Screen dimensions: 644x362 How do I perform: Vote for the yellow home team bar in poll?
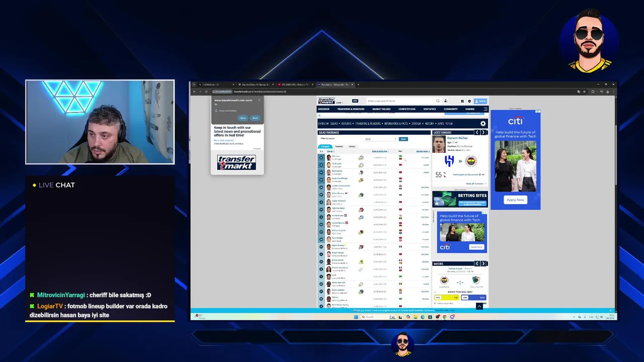(447, 298)
